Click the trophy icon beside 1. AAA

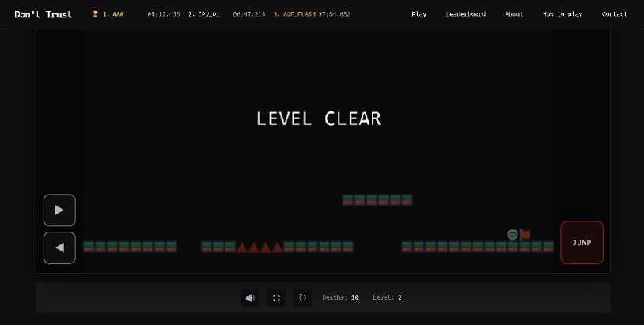click(95, 14)
